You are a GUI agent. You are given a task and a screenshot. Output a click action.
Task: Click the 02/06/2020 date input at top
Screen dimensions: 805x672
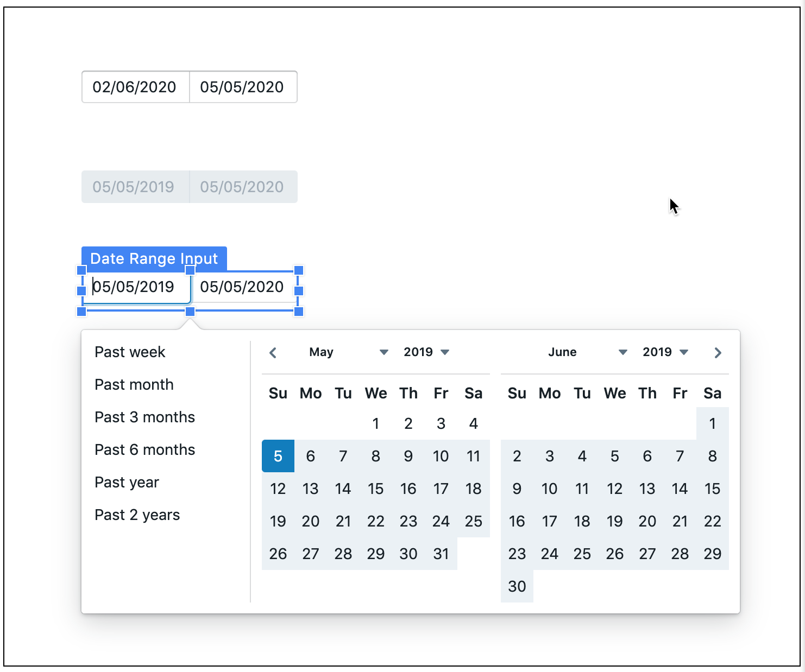[134, 87]
